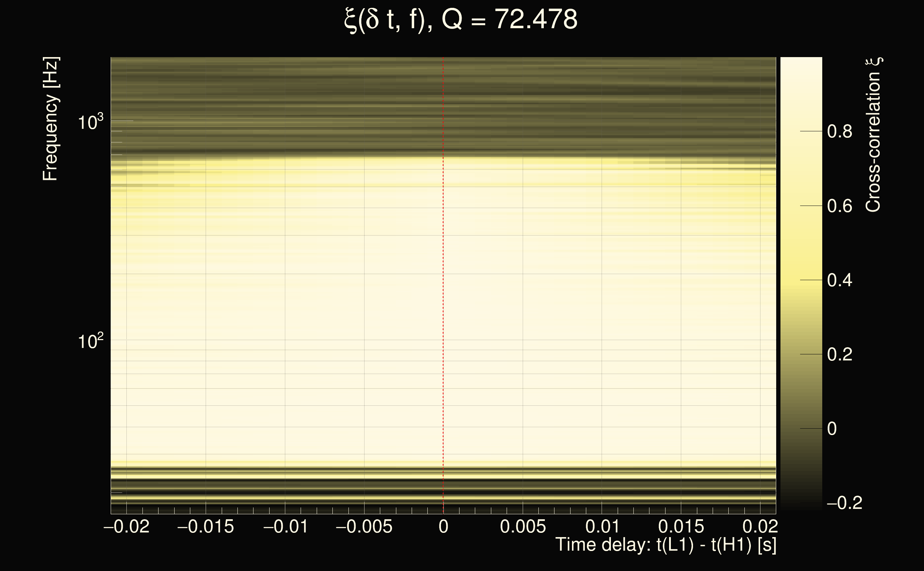Click the x-axis tick label 0
The width and height of the screenshot is (924, 571).
coord(443,526)
